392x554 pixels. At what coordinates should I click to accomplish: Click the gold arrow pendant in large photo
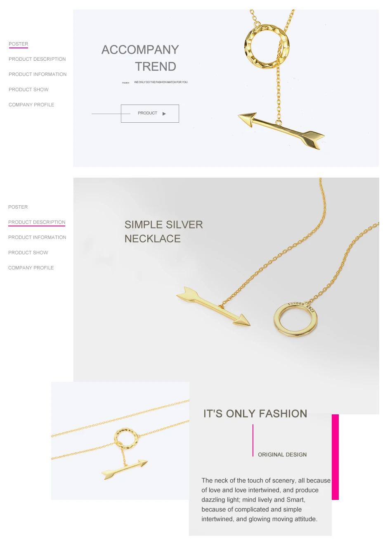[x=213, y=307]
